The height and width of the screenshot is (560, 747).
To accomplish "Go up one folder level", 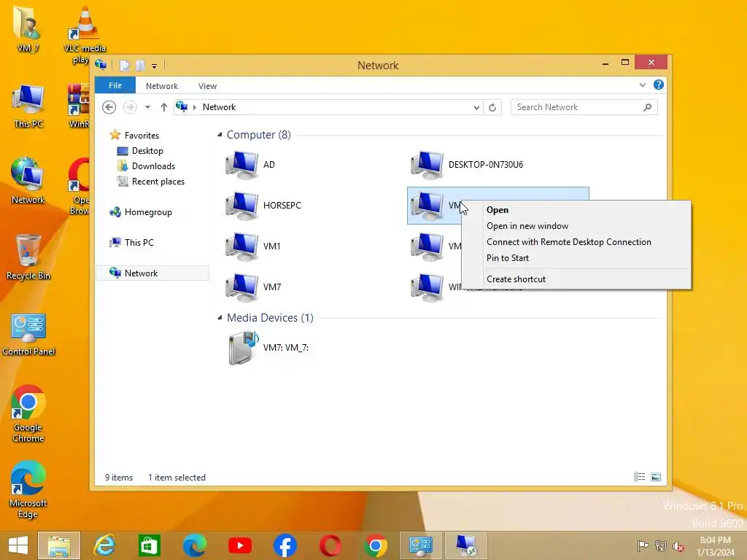I will [x=164, y=107].
